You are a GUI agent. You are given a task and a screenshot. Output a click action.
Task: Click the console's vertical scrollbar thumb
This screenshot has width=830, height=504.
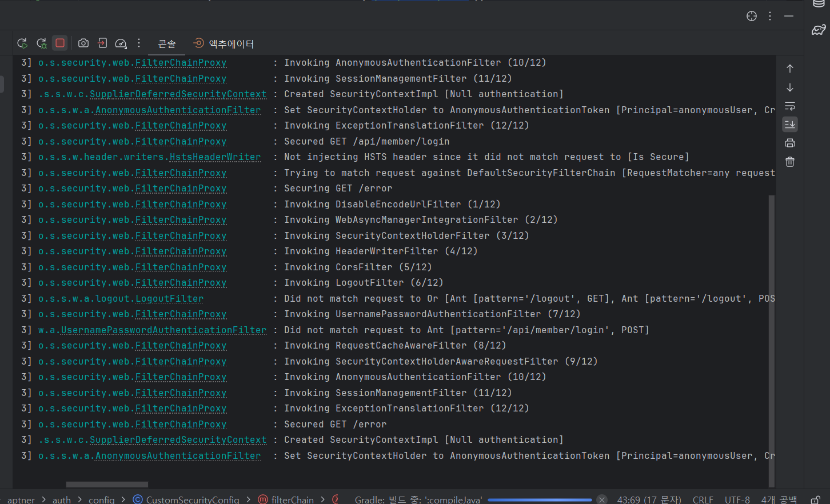tap(772, 340)
